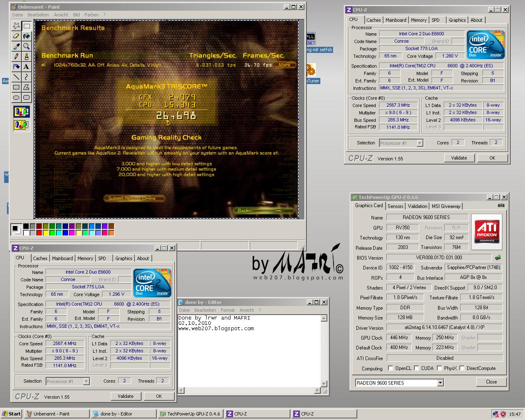This screenshot has height=420, width=525.
Task: Click the Intel Core 2 Duo logo in top CPU-Z
Action: click(x=486, y=45)
